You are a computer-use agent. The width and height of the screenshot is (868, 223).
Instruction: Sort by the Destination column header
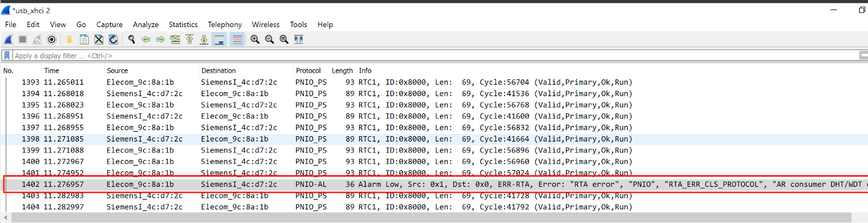point(246,71)
